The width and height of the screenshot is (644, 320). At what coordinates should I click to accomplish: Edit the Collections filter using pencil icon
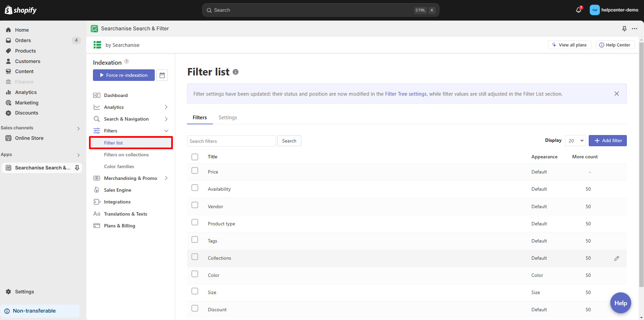(x=617, y=258)
